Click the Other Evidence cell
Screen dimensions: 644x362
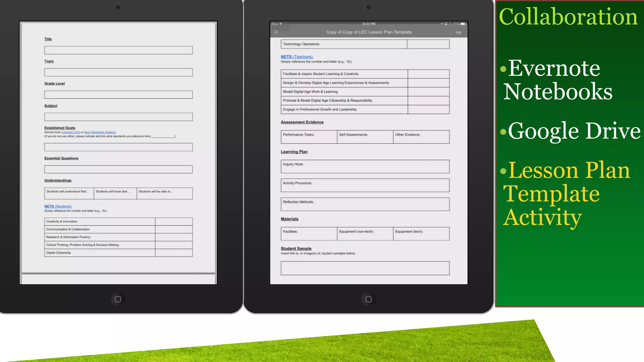[x=421, y=137]
